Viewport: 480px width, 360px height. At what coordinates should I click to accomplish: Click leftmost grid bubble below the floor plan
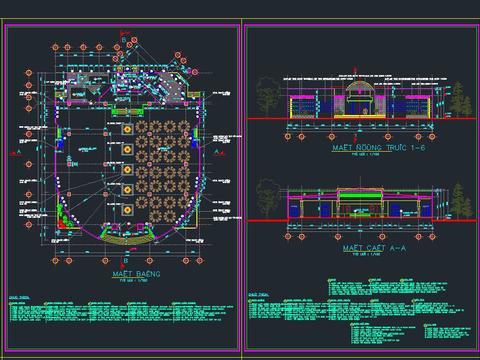click(x=56, y=260)
